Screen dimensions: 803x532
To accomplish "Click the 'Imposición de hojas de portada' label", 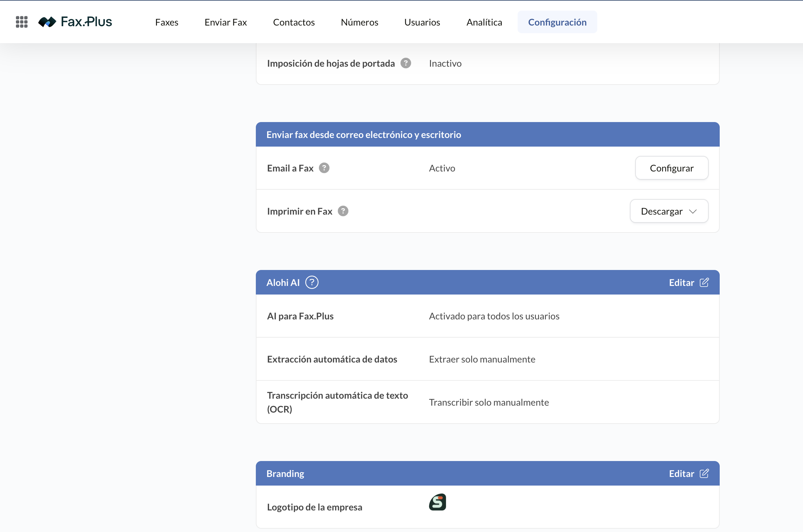I will pyautogui.click(x=331, y=63).
